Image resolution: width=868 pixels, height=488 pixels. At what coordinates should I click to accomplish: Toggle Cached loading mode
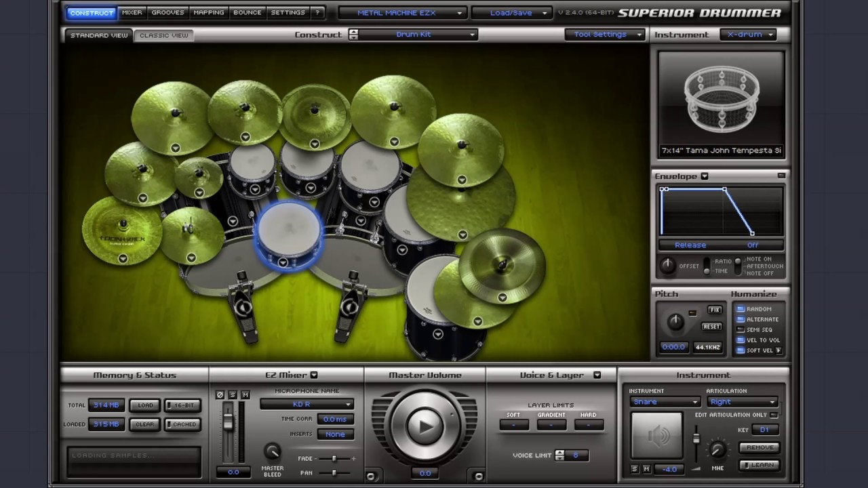pos(182,424)
